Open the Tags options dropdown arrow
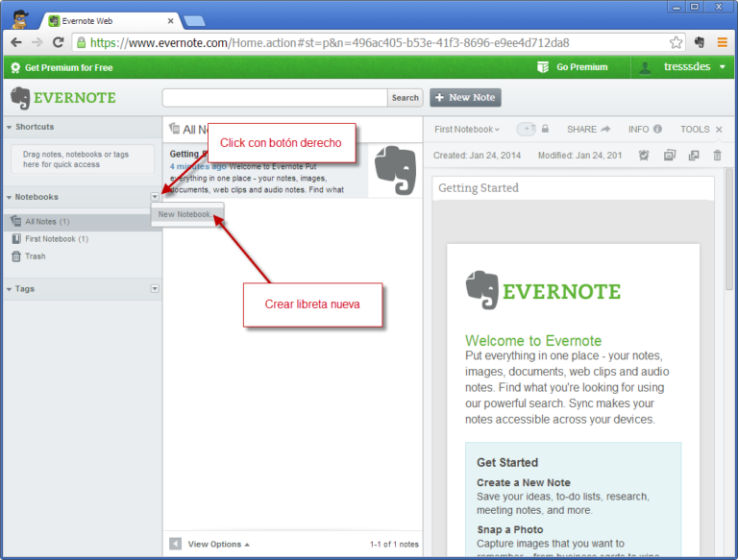Image resolution: width=738 pixels, height=560 pixels. (x=155, y=288)
